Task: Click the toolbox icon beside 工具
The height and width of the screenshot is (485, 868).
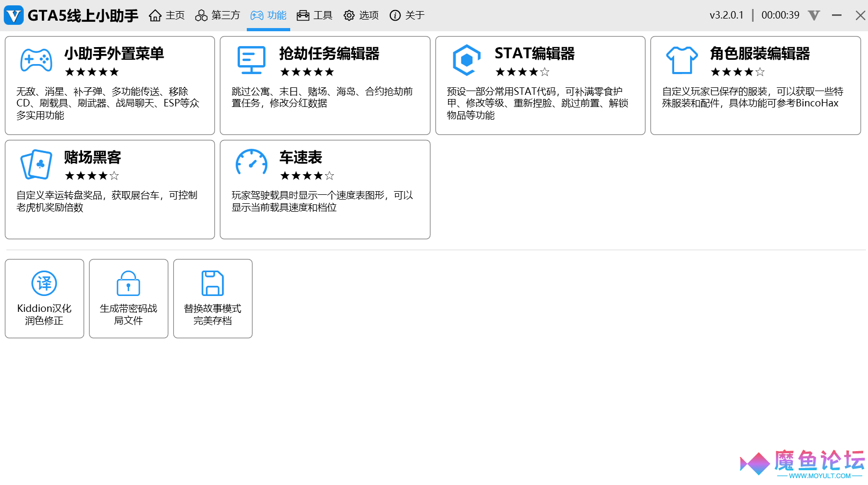Action: 303,15
